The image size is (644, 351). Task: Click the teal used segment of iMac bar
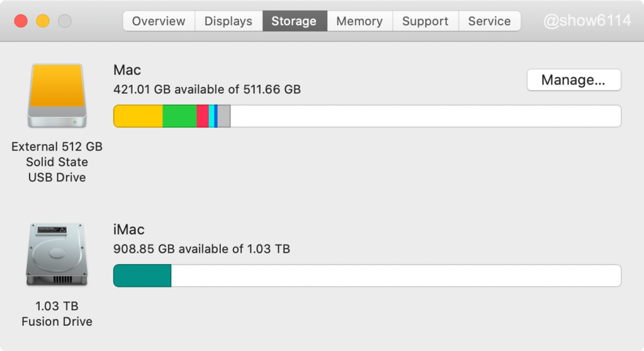point(142,276)
